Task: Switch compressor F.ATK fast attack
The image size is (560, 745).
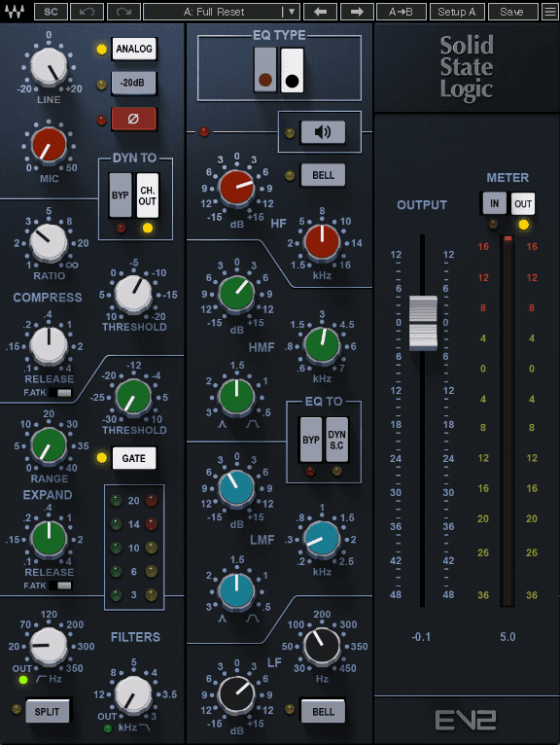Action: coord(60,393)
